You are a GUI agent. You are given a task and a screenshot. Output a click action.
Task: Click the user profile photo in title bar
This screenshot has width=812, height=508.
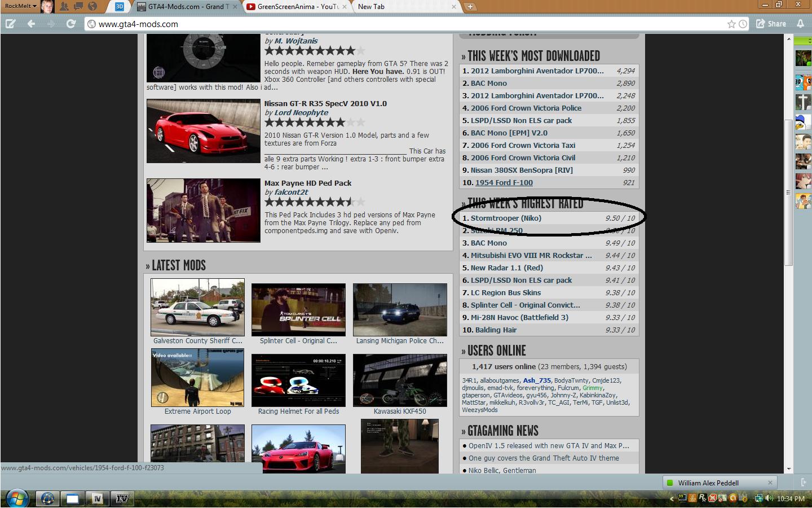coord(47,7)
